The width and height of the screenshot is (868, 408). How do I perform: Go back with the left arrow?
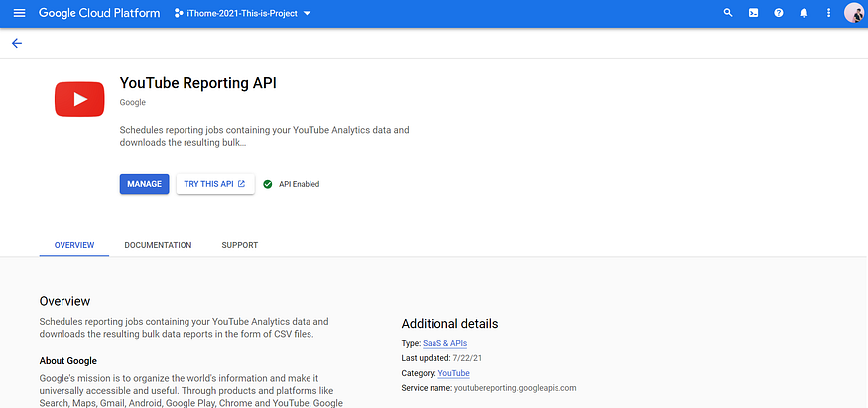point(17,43)
